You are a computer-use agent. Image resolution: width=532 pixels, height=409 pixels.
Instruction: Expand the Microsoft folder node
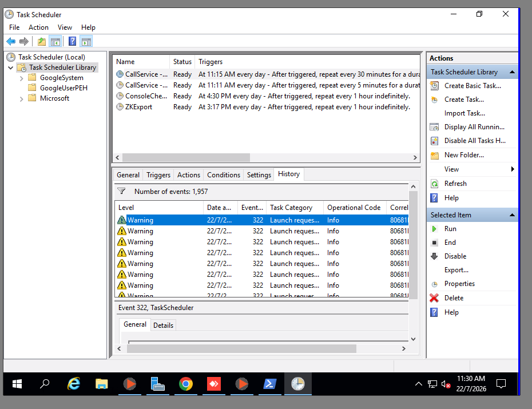pyautogui.click(x=21, y=99)
